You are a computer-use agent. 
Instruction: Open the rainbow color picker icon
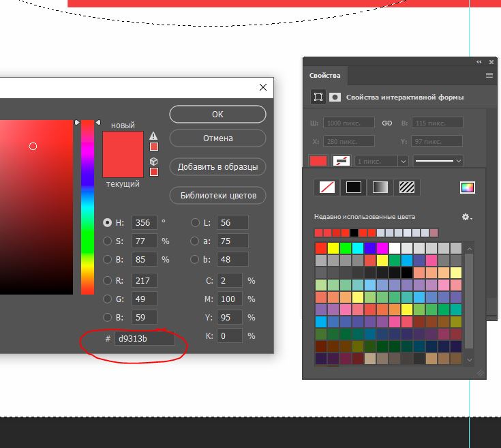pos(468,188)
